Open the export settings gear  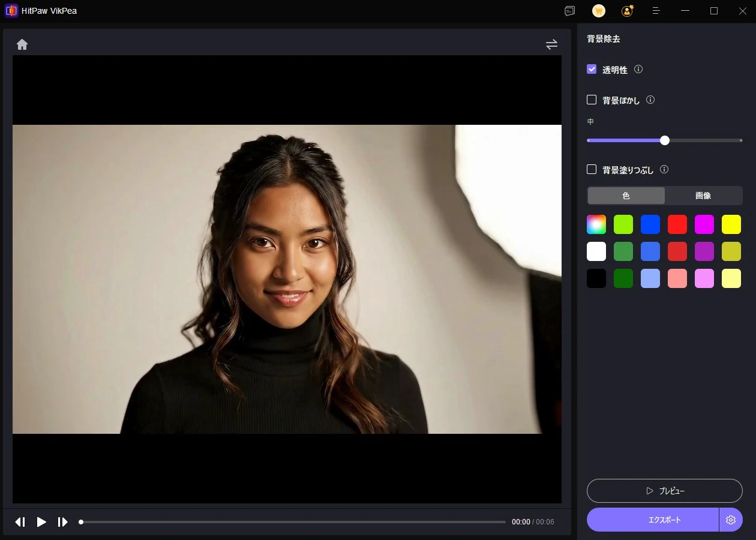click(x=730, y=520)
